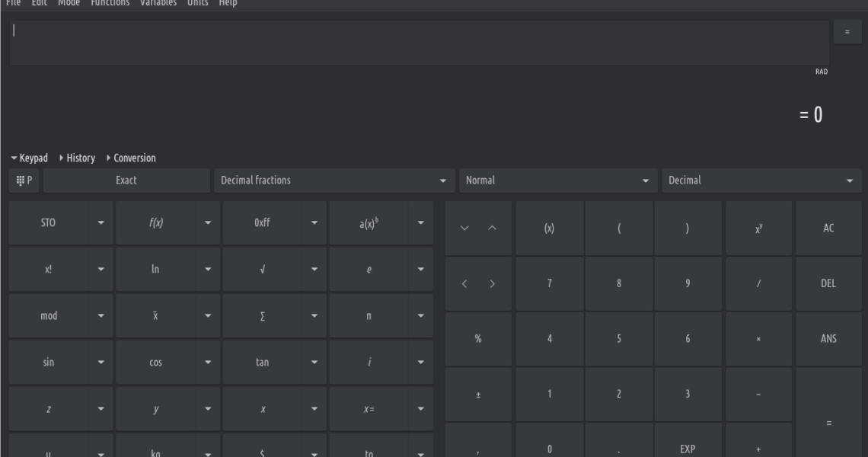Click the expression input field
The height and width of the screenshot is (457, 868).
[x=419, y=43]
